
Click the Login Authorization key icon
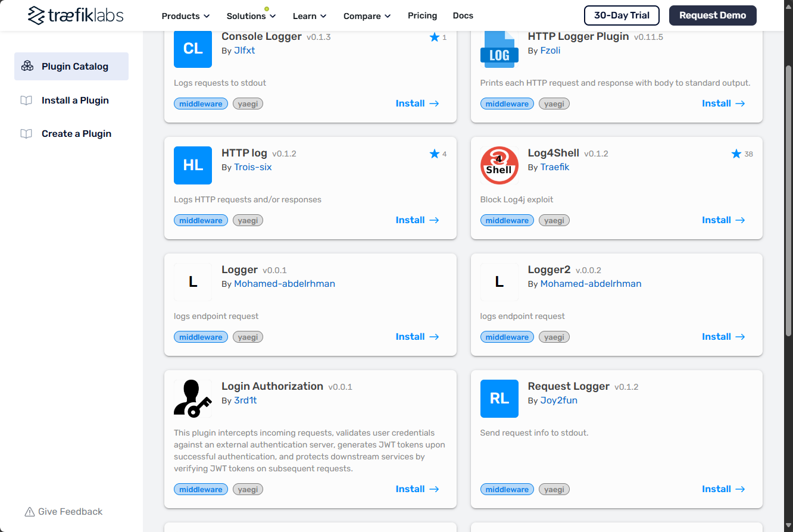193,398
